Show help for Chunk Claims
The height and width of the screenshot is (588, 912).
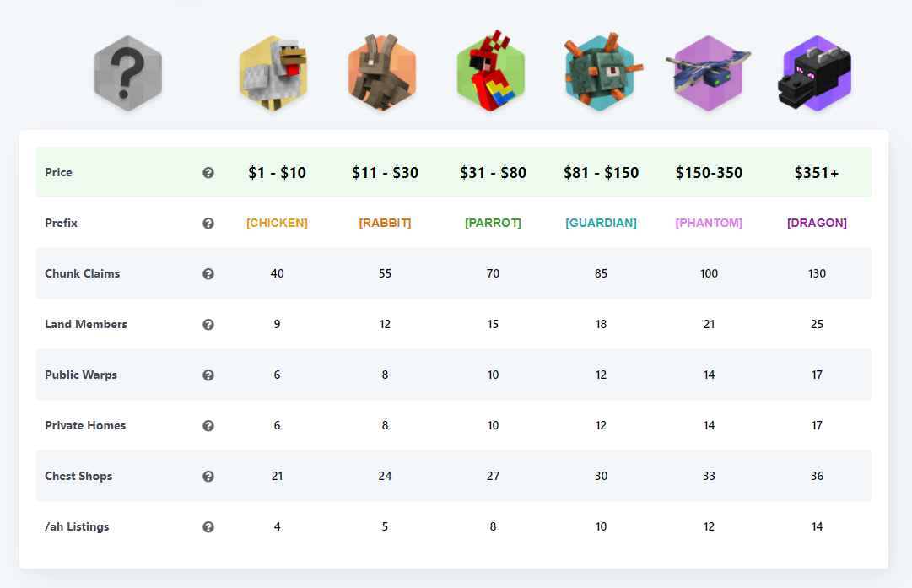tap(208, 274)
